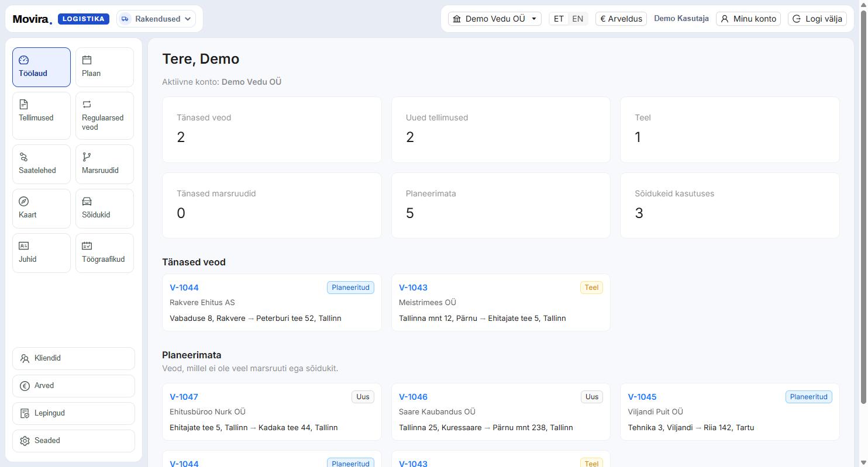Click the Sõidukeid kasutuses stat card
This screenshot has height=467, width=868.
(x=730, y=205)
